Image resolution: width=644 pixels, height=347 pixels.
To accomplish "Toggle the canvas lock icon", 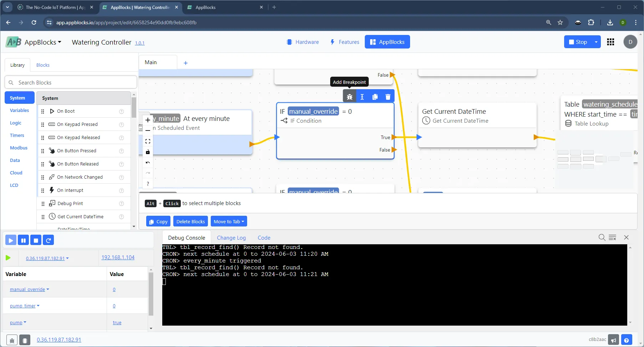I will point(148,152).
